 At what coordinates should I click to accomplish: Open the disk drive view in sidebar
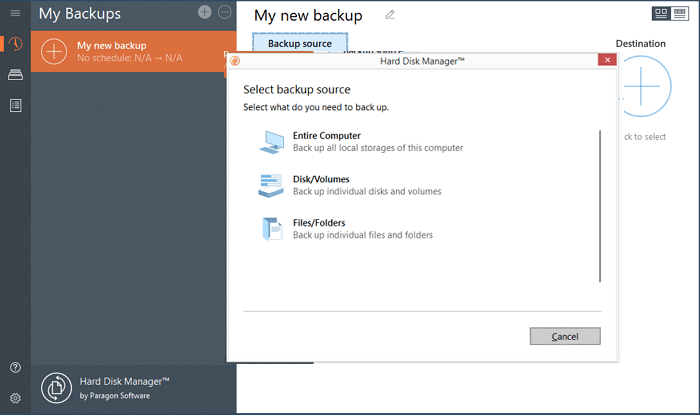15,75
